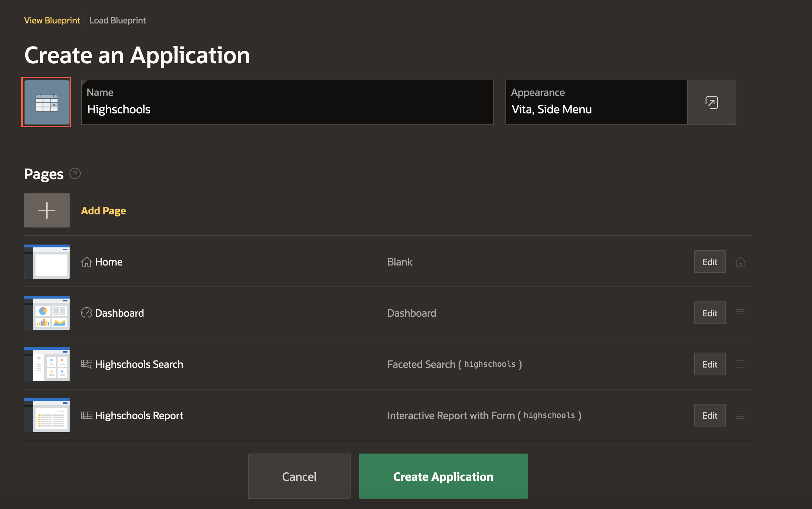Click the Cancel button
The image size is (812, 509).
[299, 476]
